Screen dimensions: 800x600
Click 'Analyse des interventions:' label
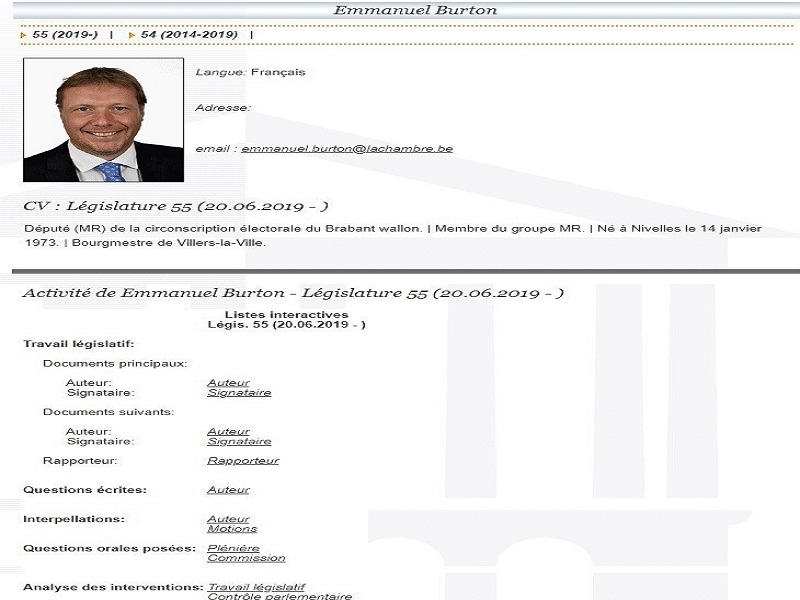click(x=113, y=587)
